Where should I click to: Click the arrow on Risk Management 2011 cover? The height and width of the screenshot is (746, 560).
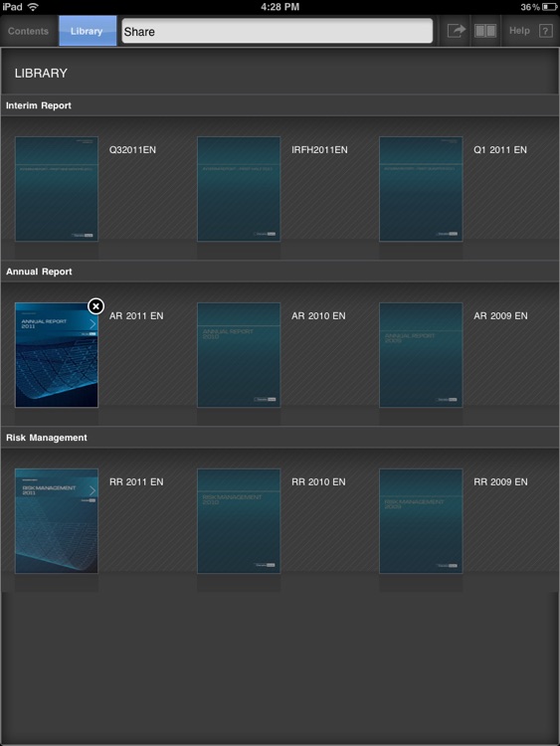pos(93,490)
